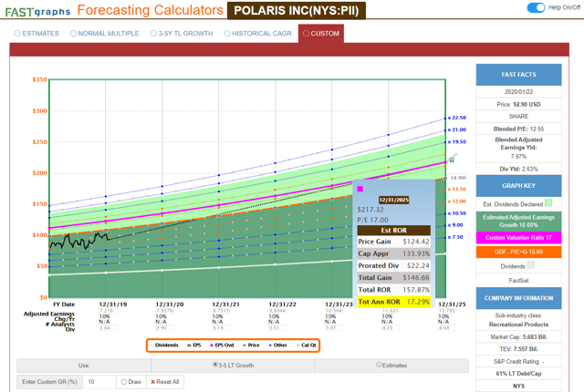Image resolution: width=584 pixels, height=392 pixels.
Task: Toggle Cal Qt series in legend
Action: click(x=307, y=346)
